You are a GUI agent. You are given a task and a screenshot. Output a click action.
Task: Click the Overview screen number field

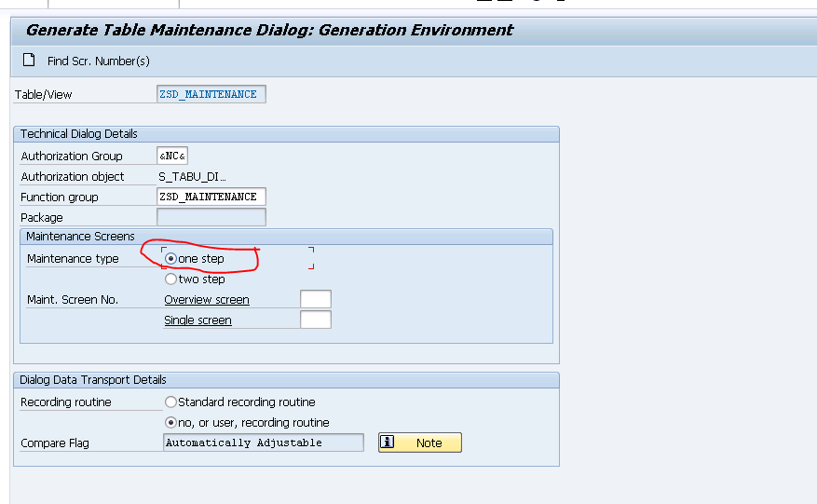(316, 299)
